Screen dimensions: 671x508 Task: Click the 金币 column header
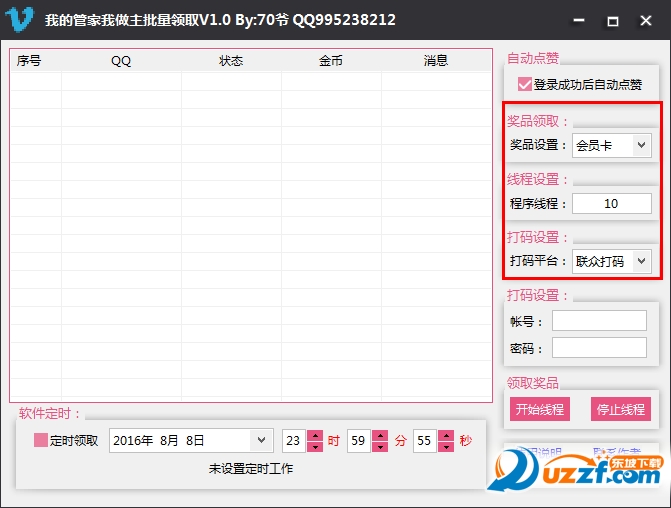(x=331, y=61)
